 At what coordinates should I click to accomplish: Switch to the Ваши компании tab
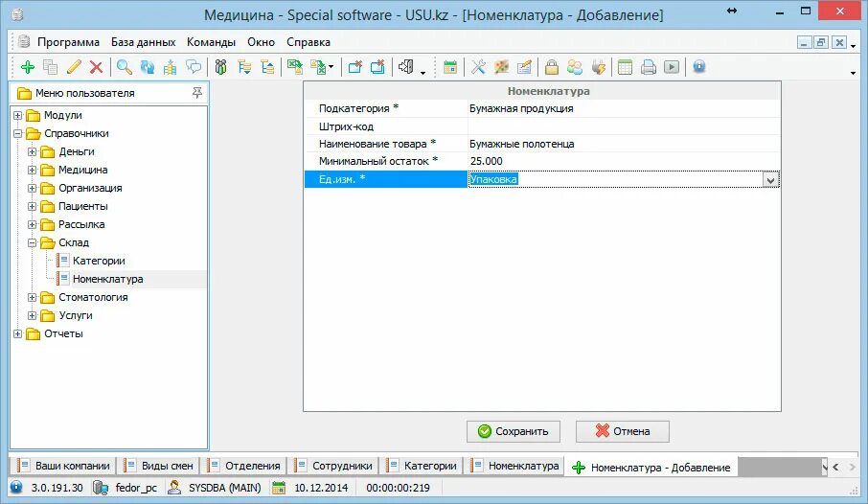pos(64,466)
